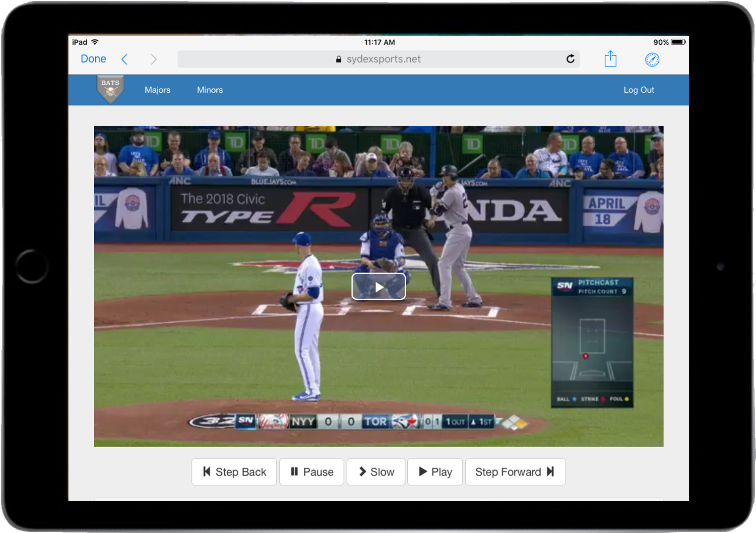Image resolution: width=756 pixels, height=533 pixels.
Task: Click the BATS shield logo
Action: coord(110,89)
